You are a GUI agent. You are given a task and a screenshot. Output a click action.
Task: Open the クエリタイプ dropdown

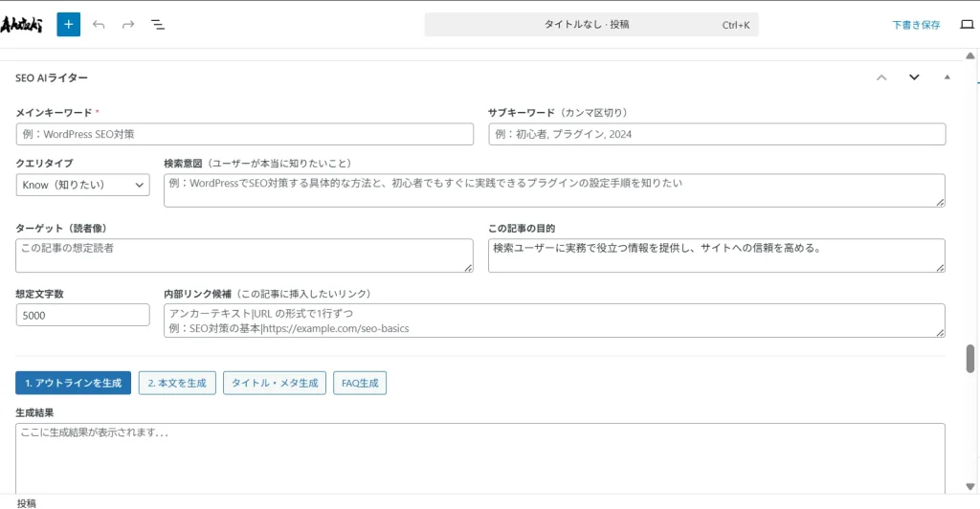[x=83, y=185]
